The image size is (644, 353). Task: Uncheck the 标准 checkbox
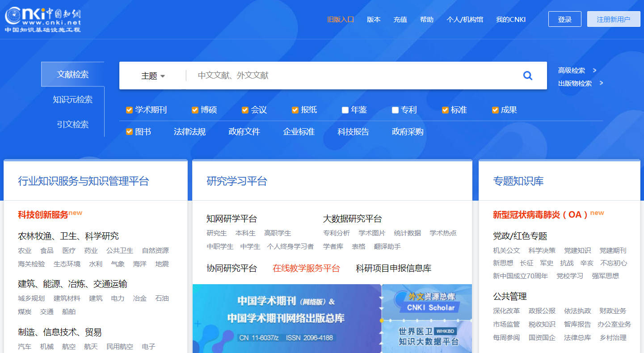tap(445, 110)
